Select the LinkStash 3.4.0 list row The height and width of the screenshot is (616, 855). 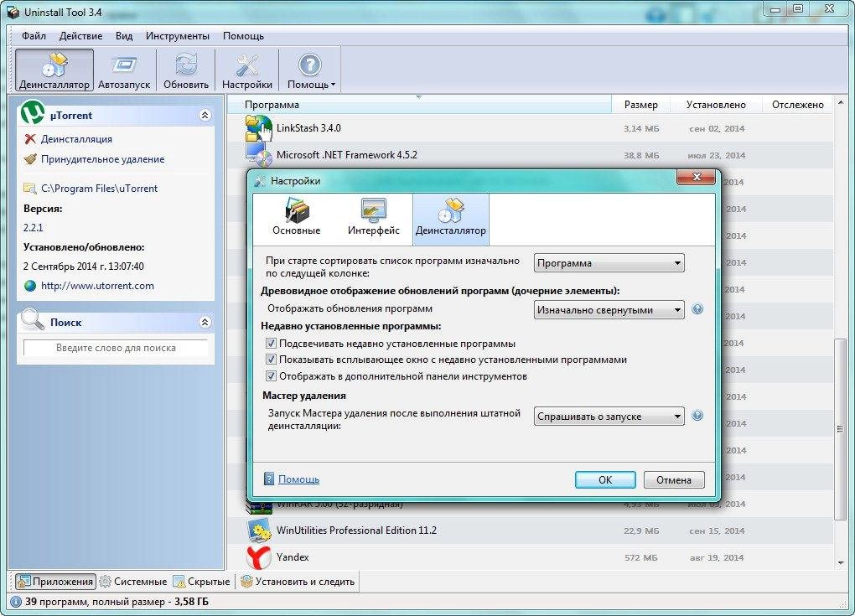pos(531,128)
